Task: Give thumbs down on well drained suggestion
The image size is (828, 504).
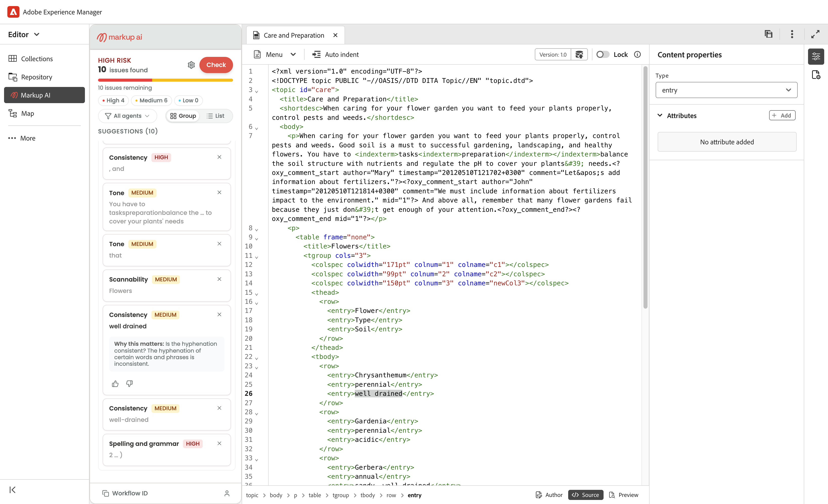Action: coord(130,384)
